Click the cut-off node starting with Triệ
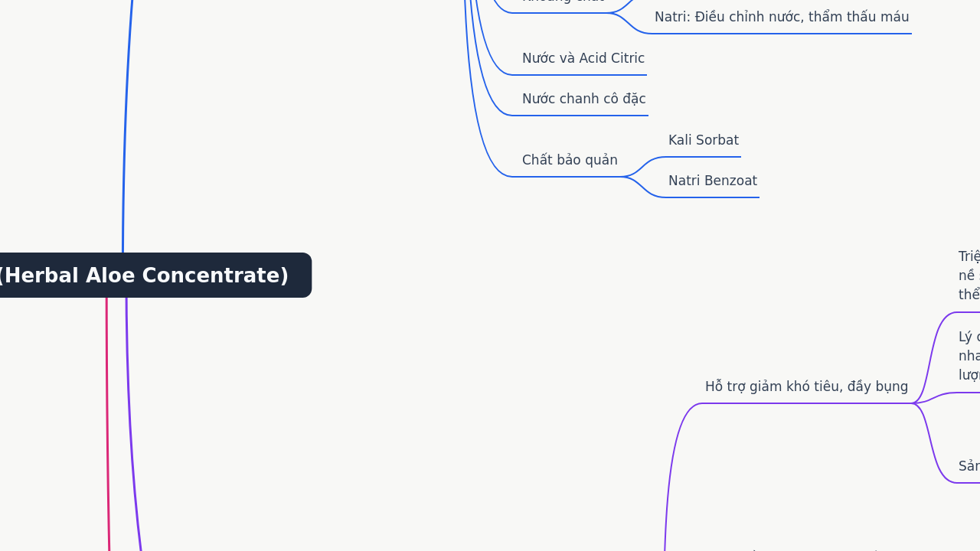This screenshot has height=551, width=980. coord(969,275)
